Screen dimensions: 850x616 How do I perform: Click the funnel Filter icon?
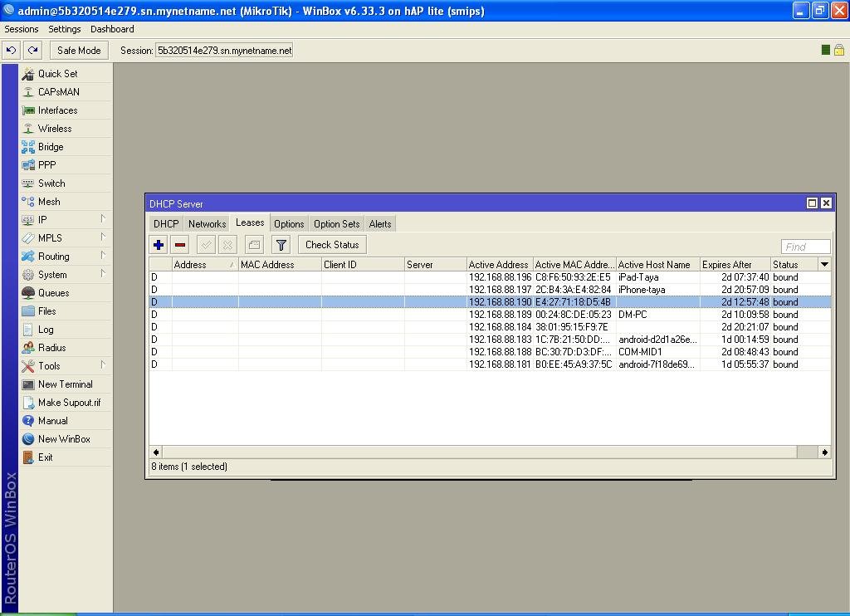[281, 245]
